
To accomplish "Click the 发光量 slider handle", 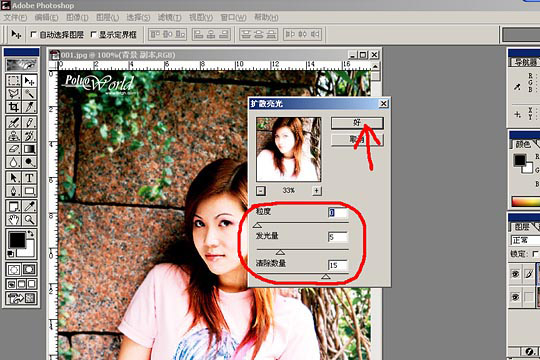I will click(280, 252).
